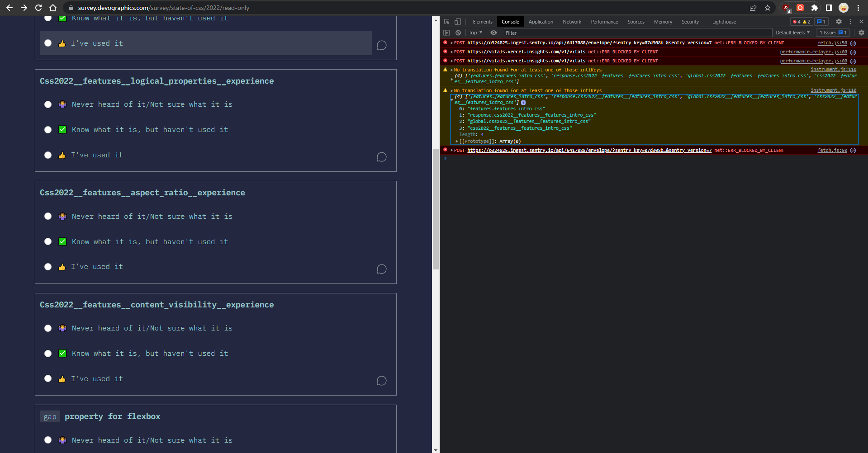Switch to the Network tab
Screen dimensions: 868x453
572,22
